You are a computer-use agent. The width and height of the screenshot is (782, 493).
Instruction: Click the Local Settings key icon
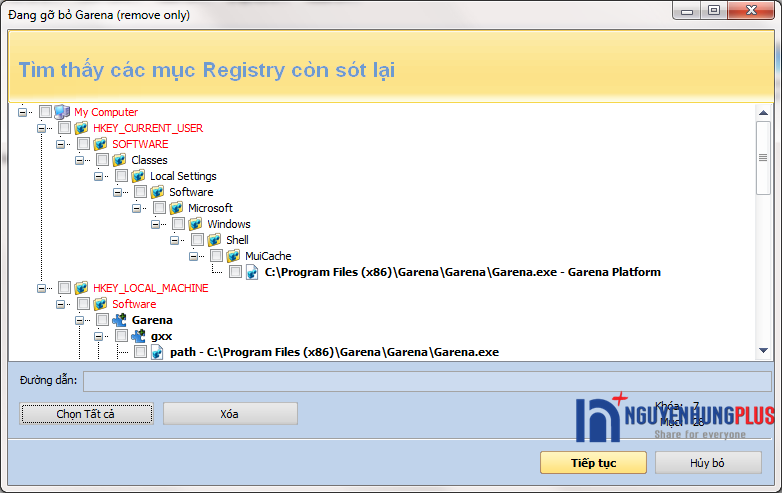click(x=138, y=176)
